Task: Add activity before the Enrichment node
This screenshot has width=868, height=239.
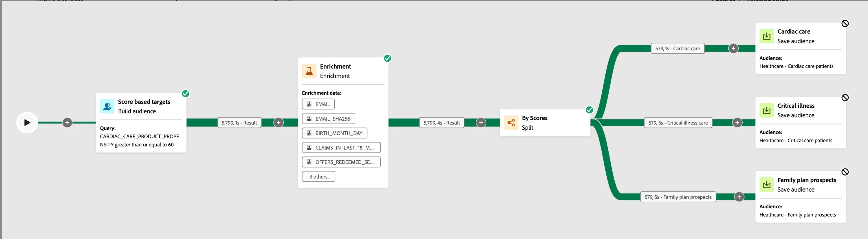Action: tap(278, 122)
